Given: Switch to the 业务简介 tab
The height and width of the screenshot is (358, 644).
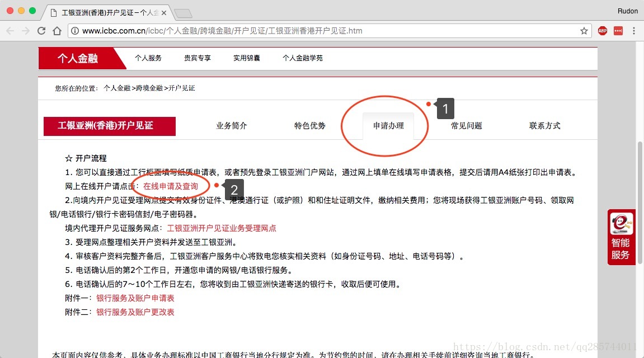Looking at the screenshot, I should (x=232, y=126).
